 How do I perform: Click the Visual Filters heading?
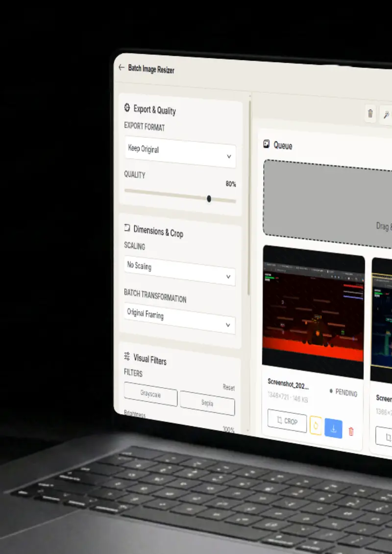(150, 360)
